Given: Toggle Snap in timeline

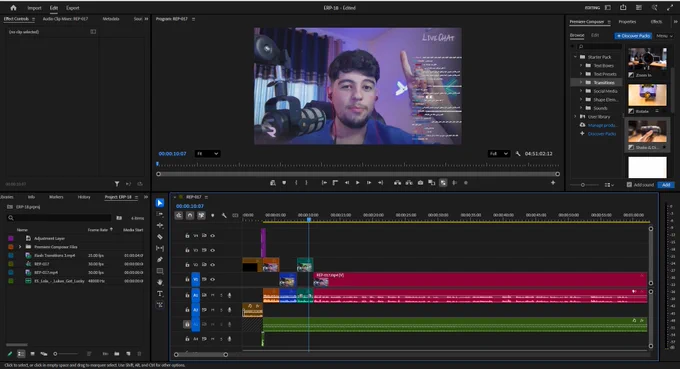Looking at the screenshot, I should tap(190, 216).
